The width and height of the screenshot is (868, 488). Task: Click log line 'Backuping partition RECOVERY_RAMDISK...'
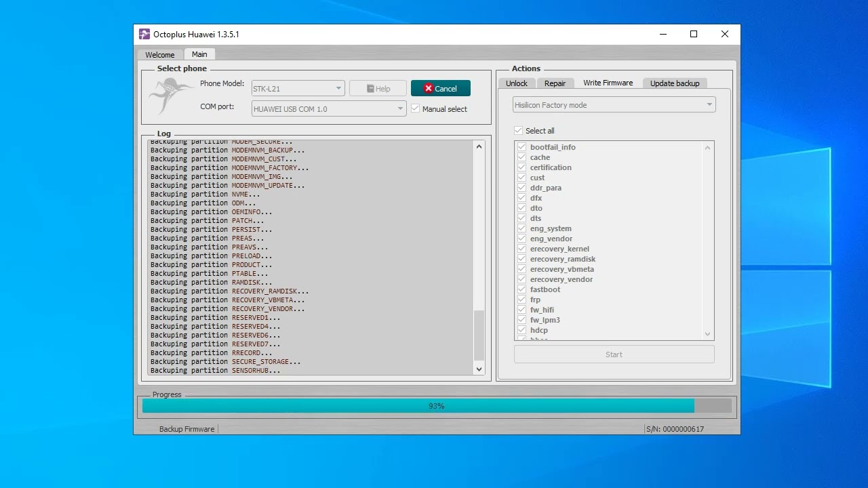point(229,291)
